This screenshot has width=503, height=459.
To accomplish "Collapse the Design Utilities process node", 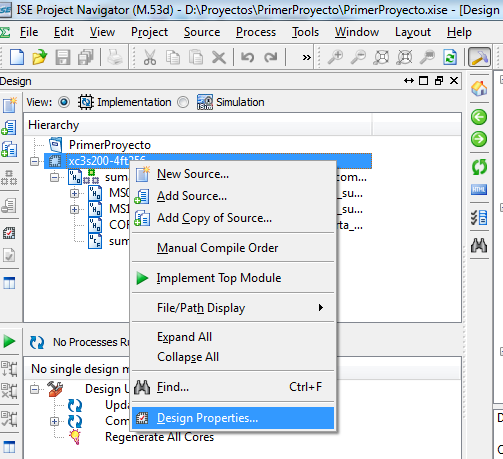I will 35,389.
